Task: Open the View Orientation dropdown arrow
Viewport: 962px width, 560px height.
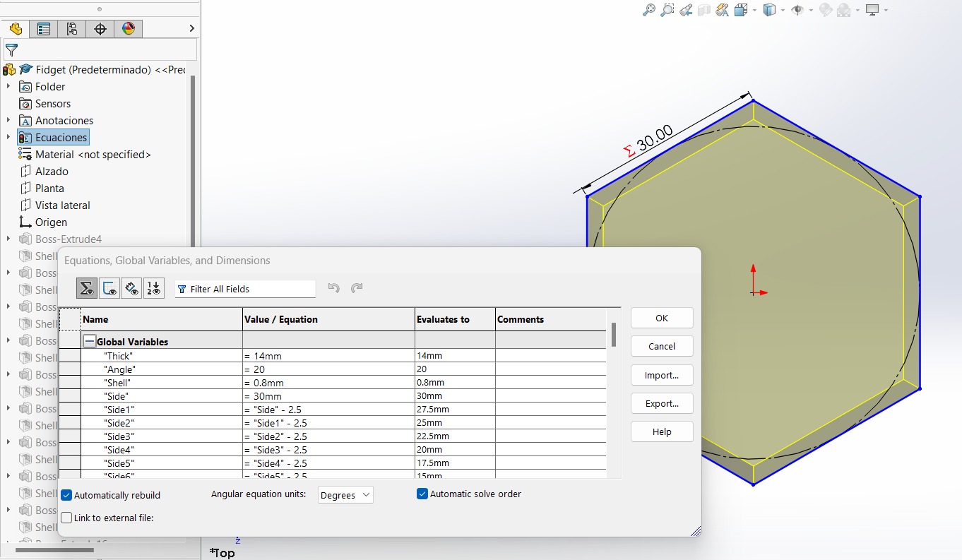Action: (x=754, y=10)
